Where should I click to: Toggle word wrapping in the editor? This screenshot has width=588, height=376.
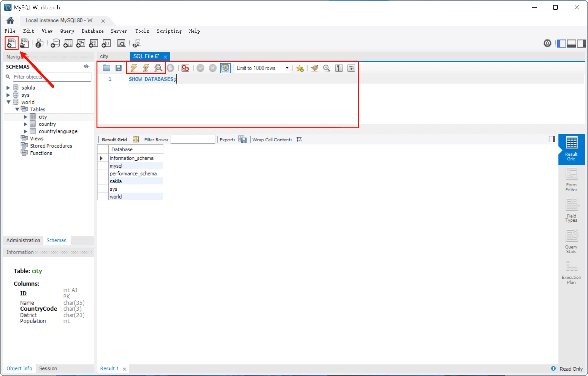[x=351, y=68]
